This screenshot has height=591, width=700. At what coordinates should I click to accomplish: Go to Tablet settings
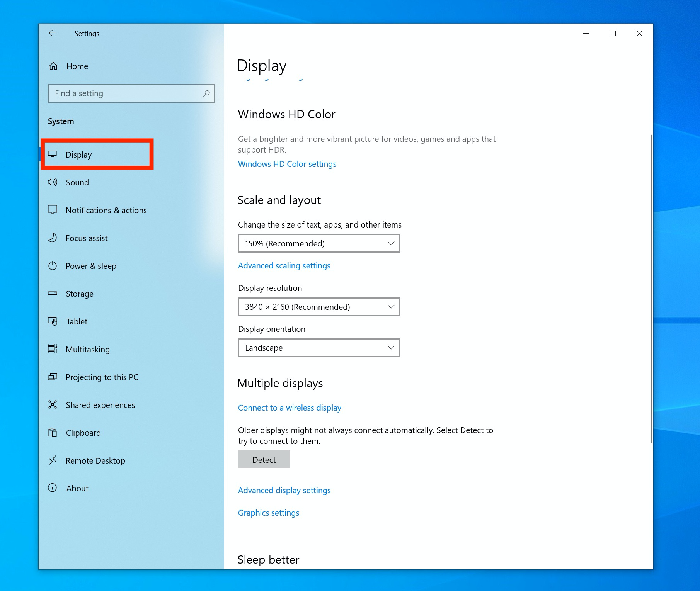(131, 321)
